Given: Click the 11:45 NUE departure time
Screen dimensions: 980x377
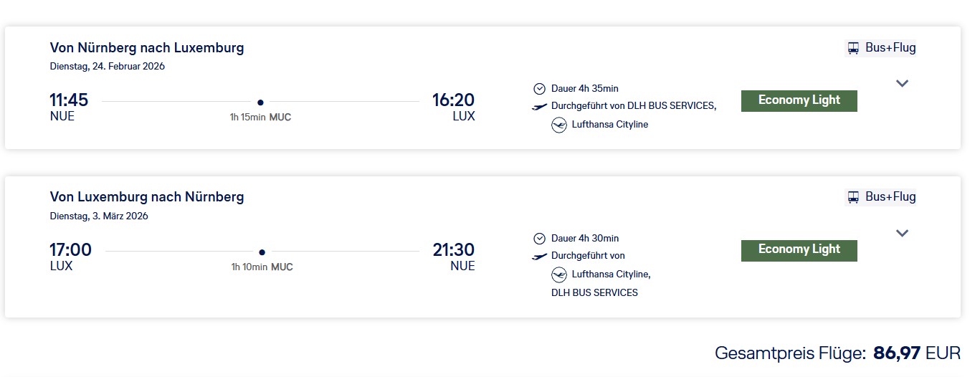Looking at the screenshot, I should (x=69, y=100).
